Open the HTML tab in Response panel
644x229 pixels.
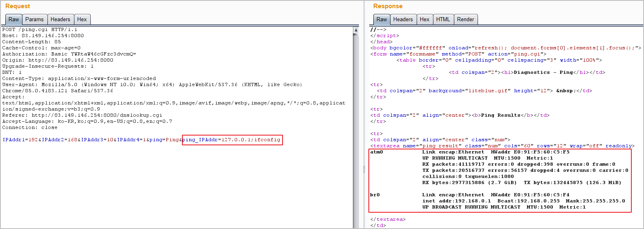coord(443,19)
